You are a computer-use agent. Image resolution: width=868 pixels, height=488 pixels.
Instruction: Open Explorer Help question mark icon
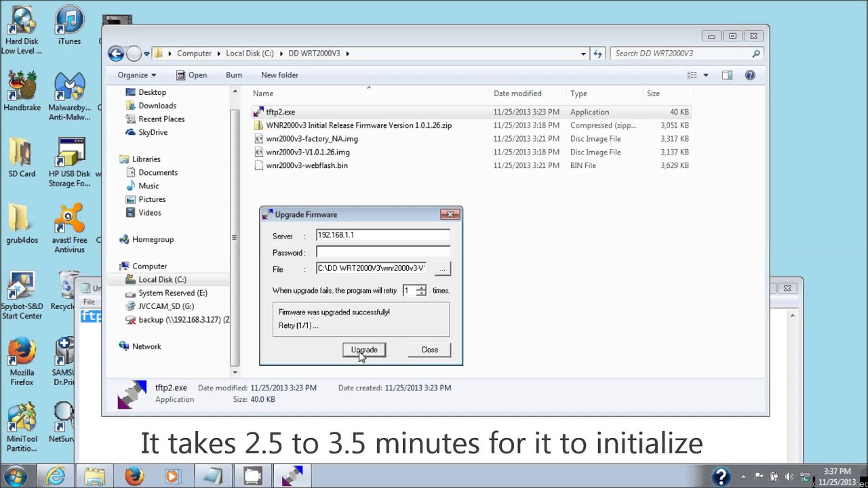[750, 75]
